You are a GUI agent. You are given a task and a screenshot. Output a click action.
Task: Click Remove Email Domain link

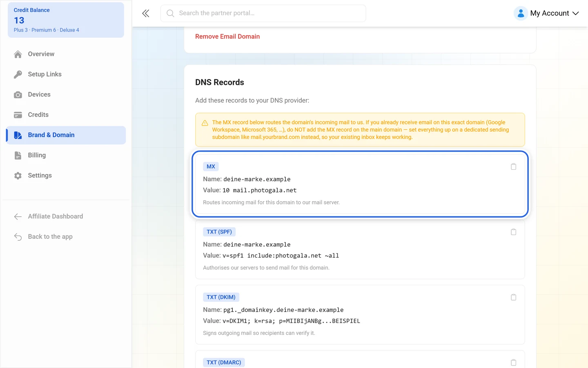(227, 36)
